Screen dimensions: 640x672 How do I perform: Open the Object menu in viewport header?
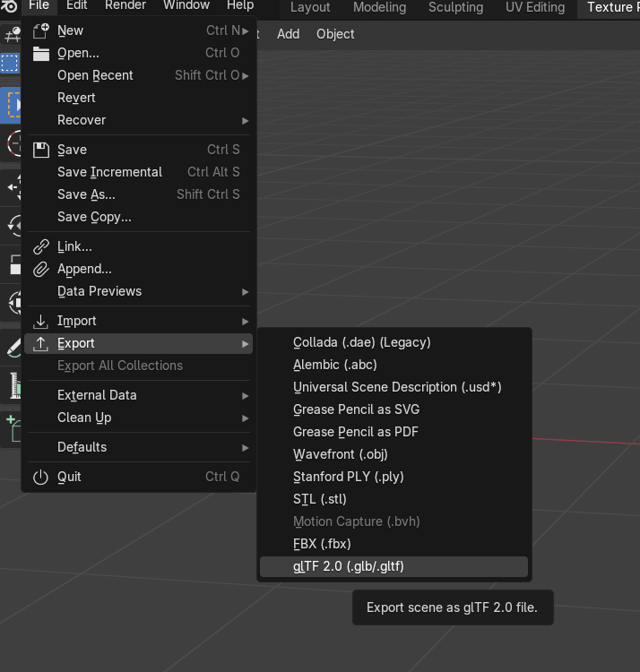pyautogui.click(x=335, y=34)
